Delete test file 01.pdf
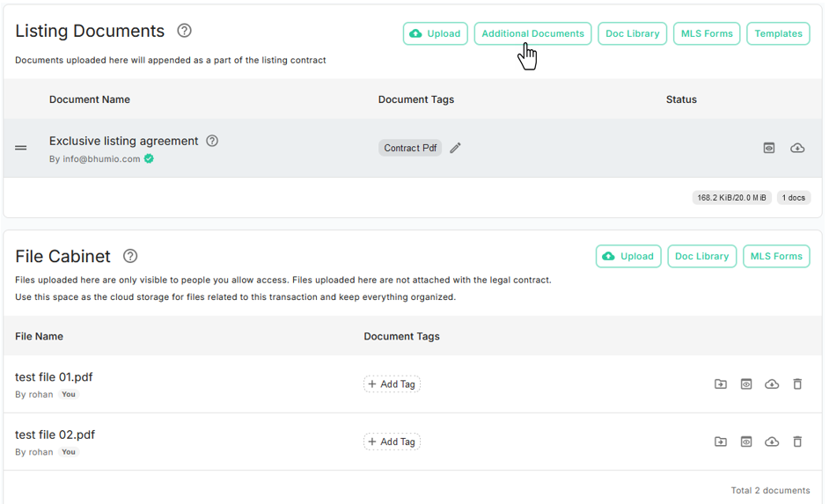Viewport: 829px width, 504px height. point(797,384)
